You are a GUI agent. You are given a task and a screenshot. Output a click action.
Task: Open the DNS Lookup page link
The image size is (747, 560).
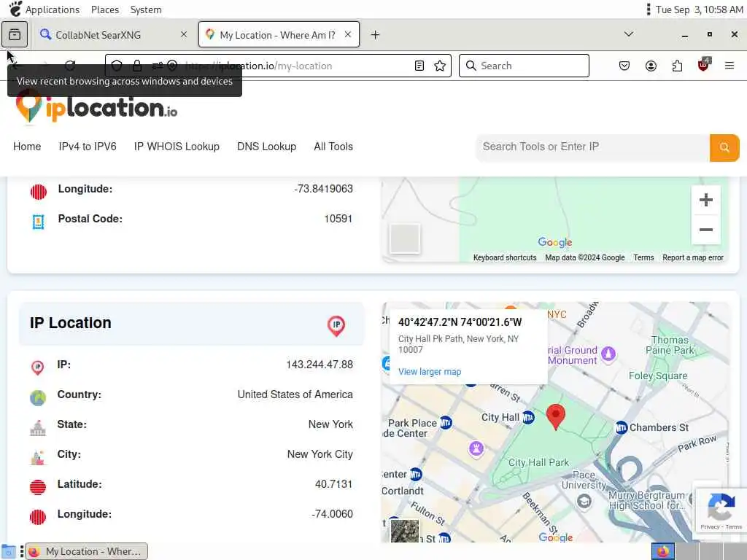point(266,147)
